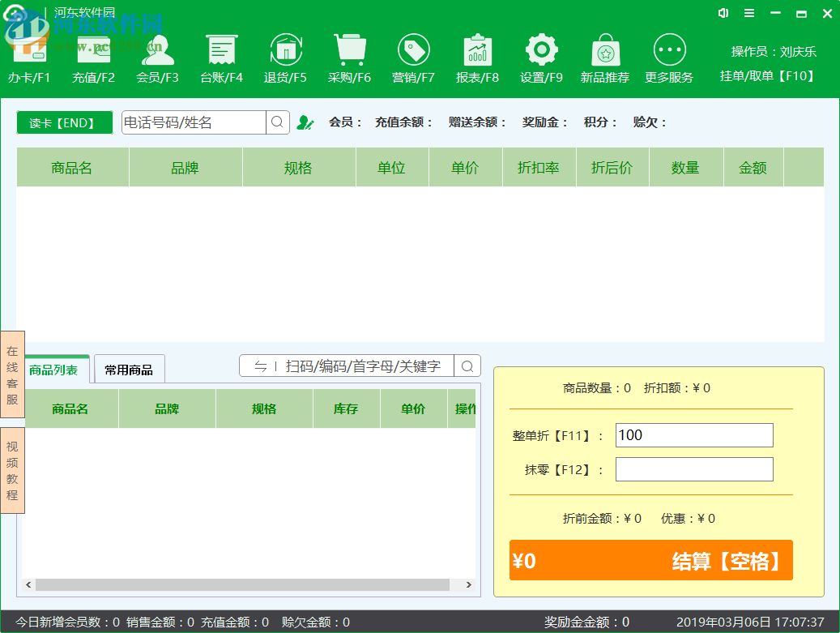
Task: Open the 采购/F6 shopping cart icon
Action: pyautogui.click(x=349, y=51)
